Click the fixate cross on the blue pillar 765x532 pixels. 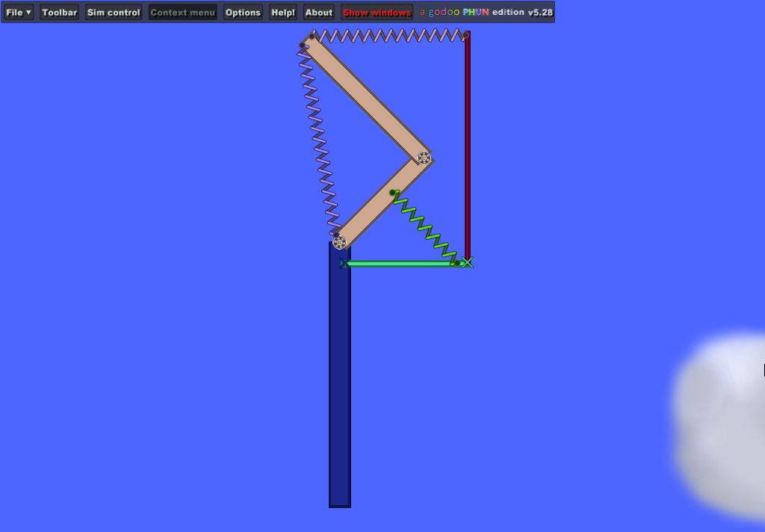pyautogui.click(x=344, y=263)
